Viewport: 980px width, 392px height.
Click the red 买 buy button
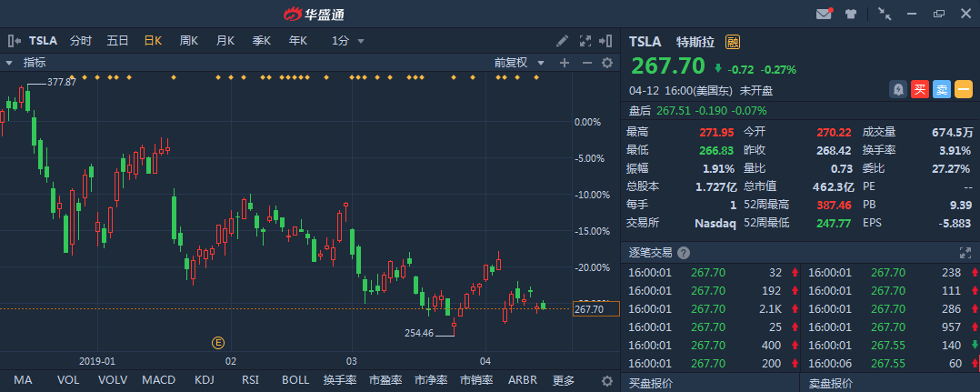(920, 89)
